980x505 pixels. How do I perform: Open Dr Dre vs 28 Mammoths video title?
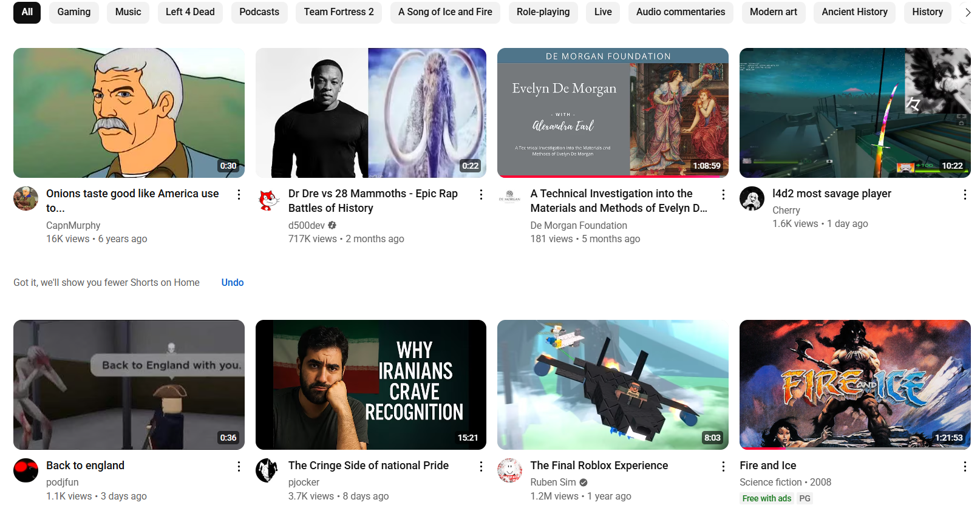(x=373, y=201)
